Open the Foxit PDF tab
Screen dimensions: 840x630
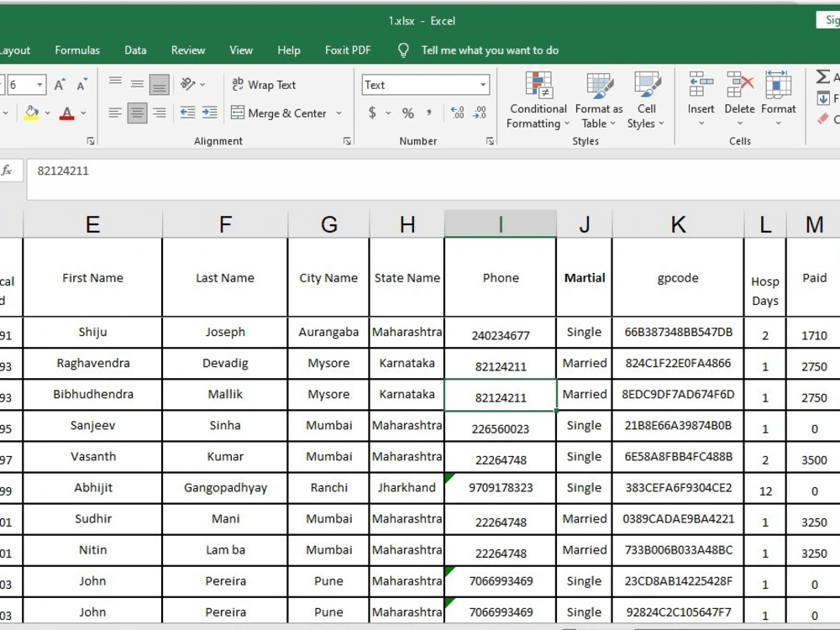pyautogui.click(x=348, y=50)
